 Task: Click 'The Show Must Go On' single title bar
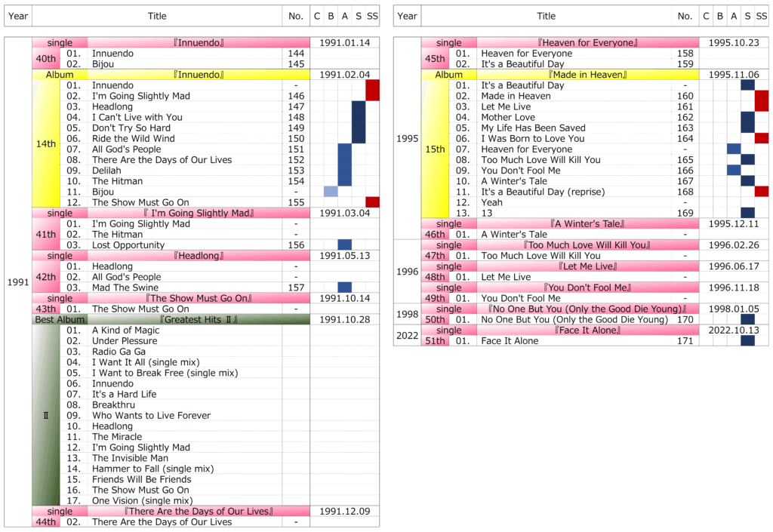point(199,299)
